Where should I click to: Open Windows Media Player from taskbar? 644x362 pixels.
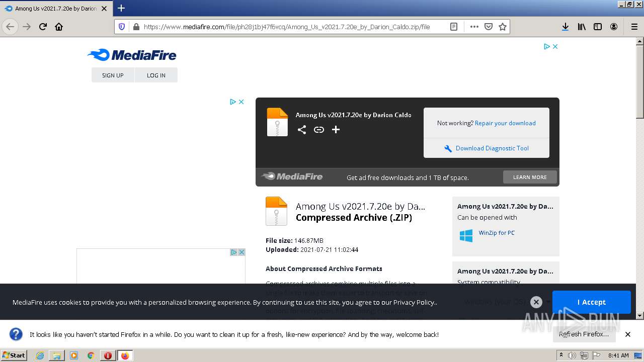(74, 355)
